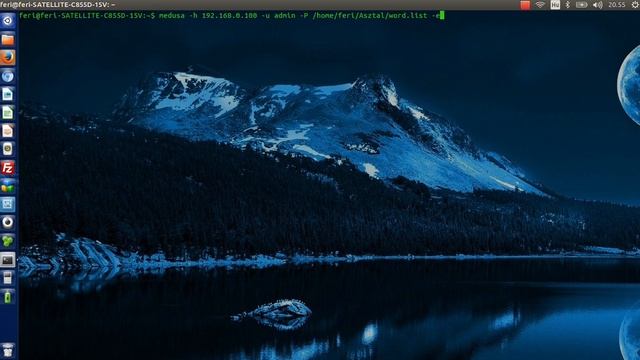Launch Firefox from the launcher
The height and width of the screenshot is (360, 640).
(8, 58)
